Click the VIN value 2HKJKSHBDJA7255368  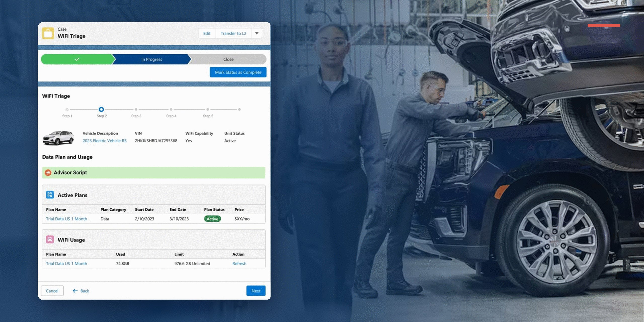[156, 141]
